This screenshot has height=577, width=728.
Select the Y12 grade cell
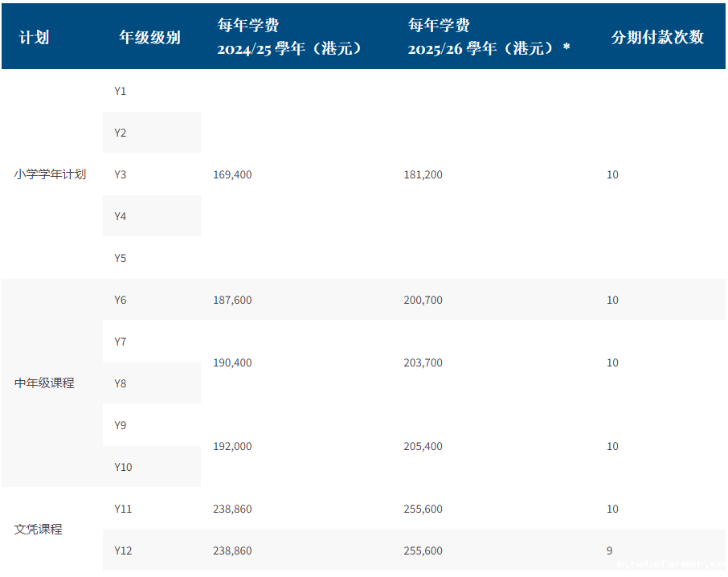point(123,550)
